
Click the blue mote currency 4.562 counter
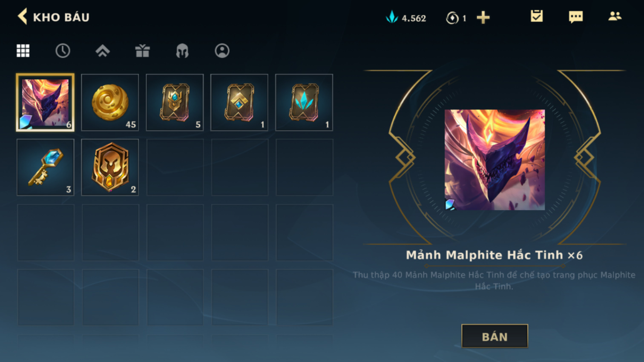click(405, 18)
